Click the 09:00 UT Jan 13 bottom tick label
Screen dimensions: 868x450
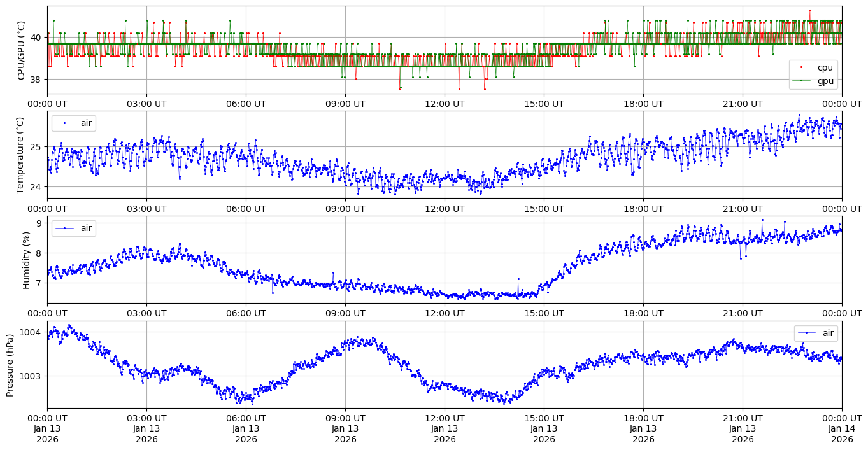[345, 429]
